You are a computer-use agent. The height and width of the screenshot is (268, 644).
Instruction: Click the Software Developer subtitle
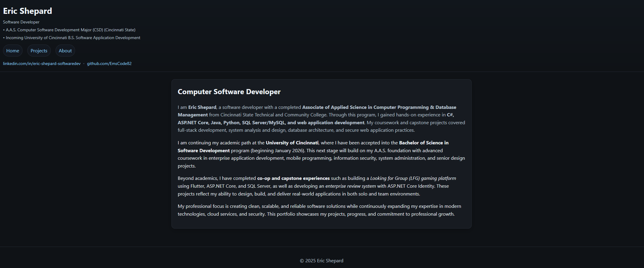point(21,22)
